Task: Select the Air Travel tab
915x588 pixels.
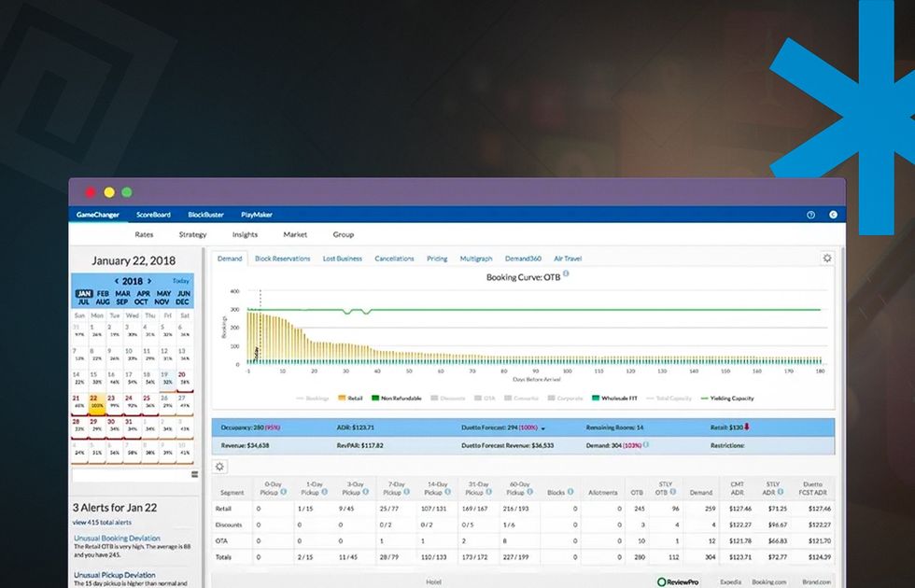Action: [x=568, y=259]
